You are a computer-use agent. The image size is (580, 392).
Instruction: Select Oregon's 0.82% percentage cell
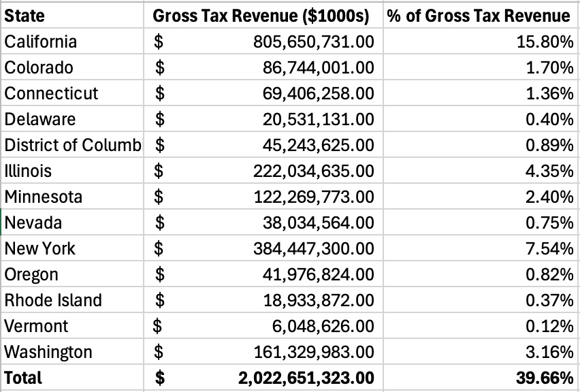coord(549,275)
